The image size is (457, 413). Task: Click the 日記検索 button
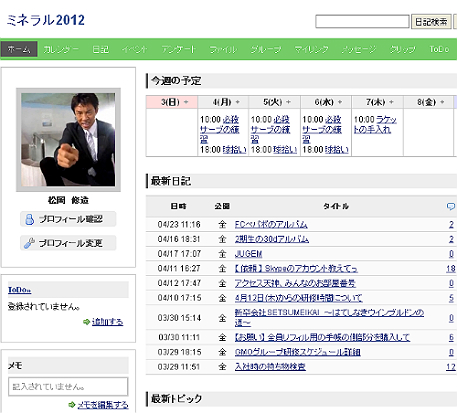tap(431, 22)
